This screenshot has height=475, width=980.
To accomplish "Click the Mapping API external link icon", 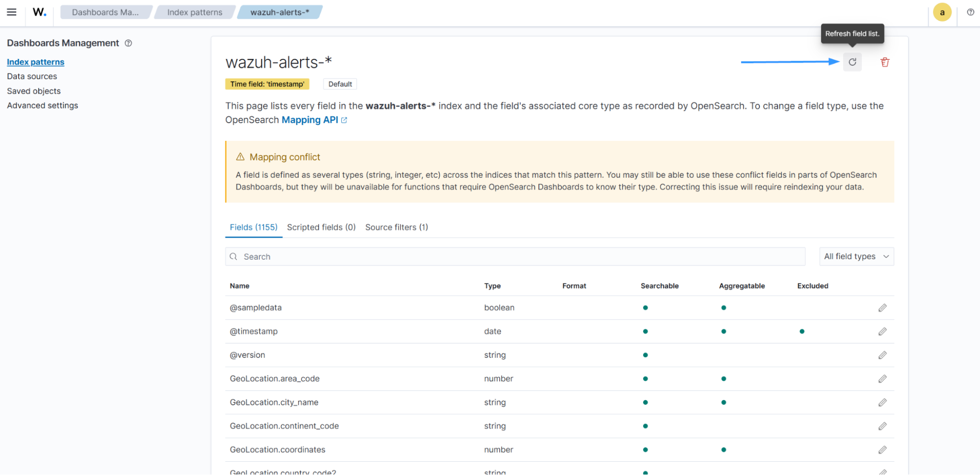I will [344, 120].
